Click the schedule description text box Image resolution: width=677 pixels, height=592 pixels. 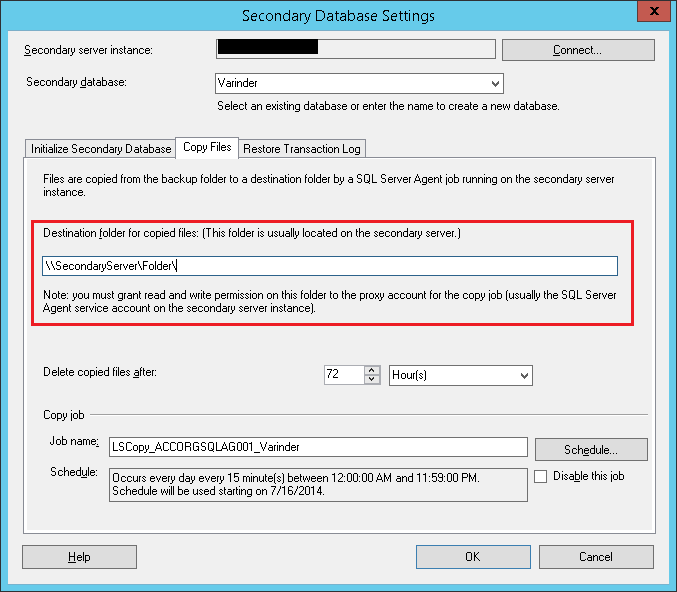[x=318, y=484]
